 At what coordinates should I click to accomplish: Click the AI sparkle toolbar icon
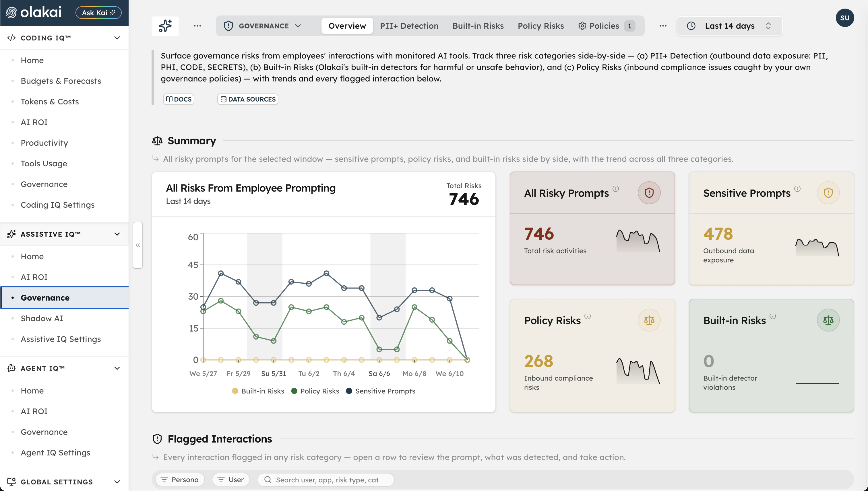[165, 26]
